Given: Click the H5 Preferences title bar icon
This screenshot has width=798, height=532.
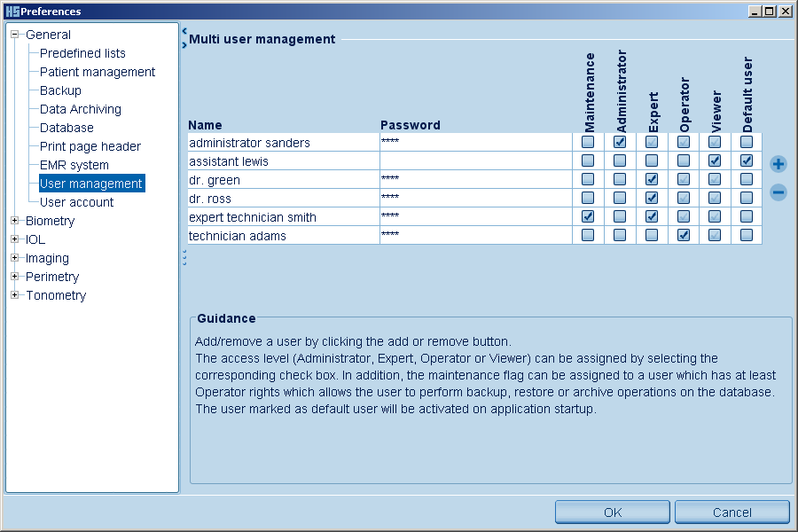Looking at the screenshot, I should [x=12, y=12].
